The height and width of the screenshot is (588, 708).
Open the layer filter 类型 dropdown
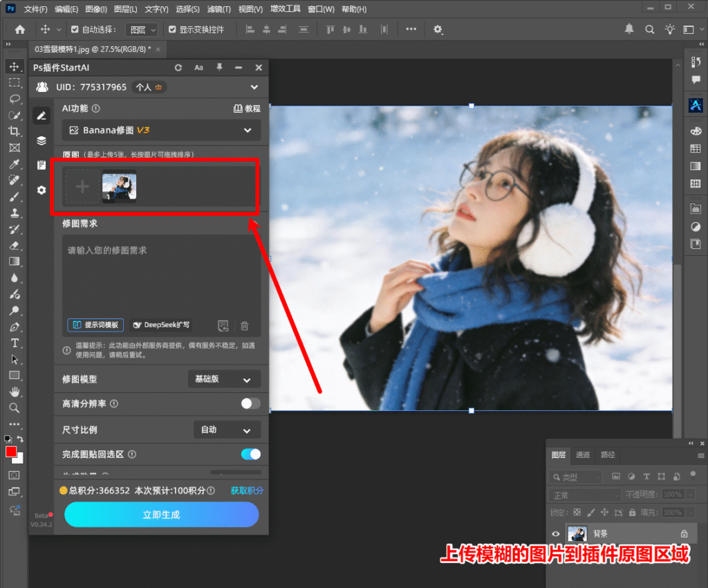576,477
